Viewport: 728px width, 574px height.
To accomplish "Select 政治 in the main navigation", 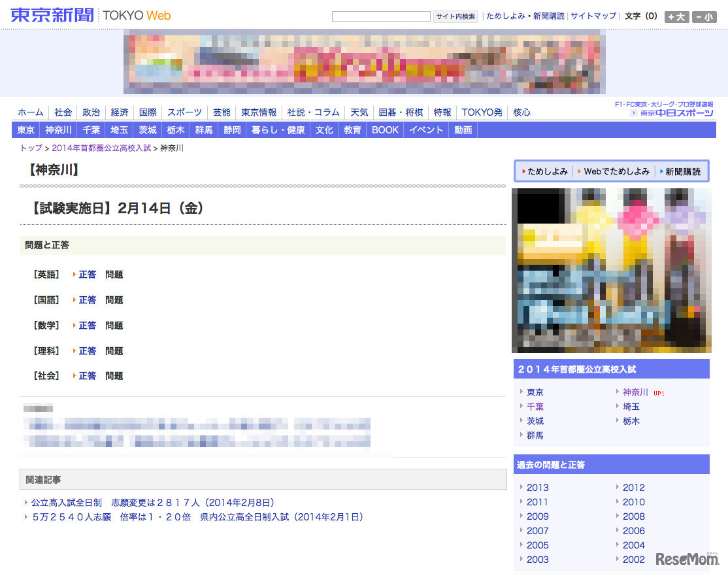I will point(91,112).
